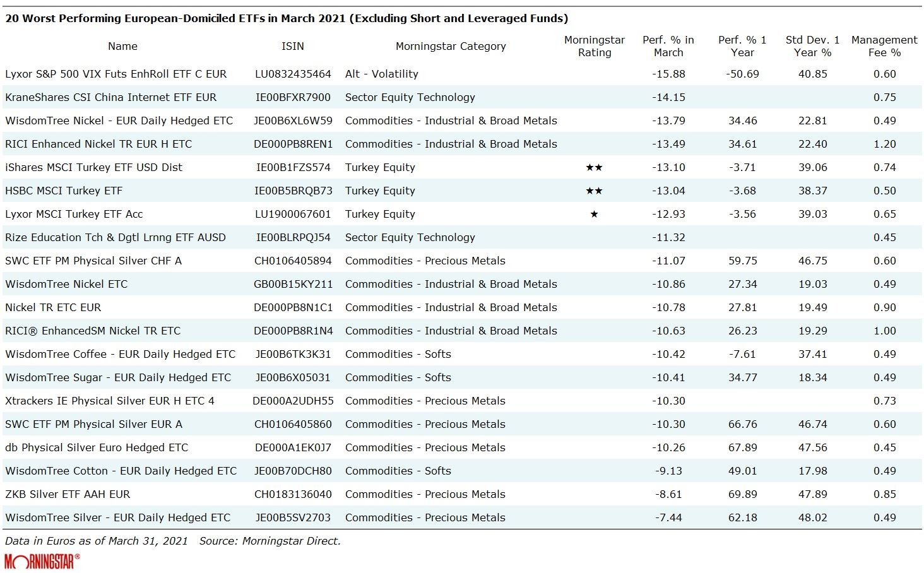Click the KraneShares CSI China Internet ETF name
This screenshot has height=573, width=924.
110,97
